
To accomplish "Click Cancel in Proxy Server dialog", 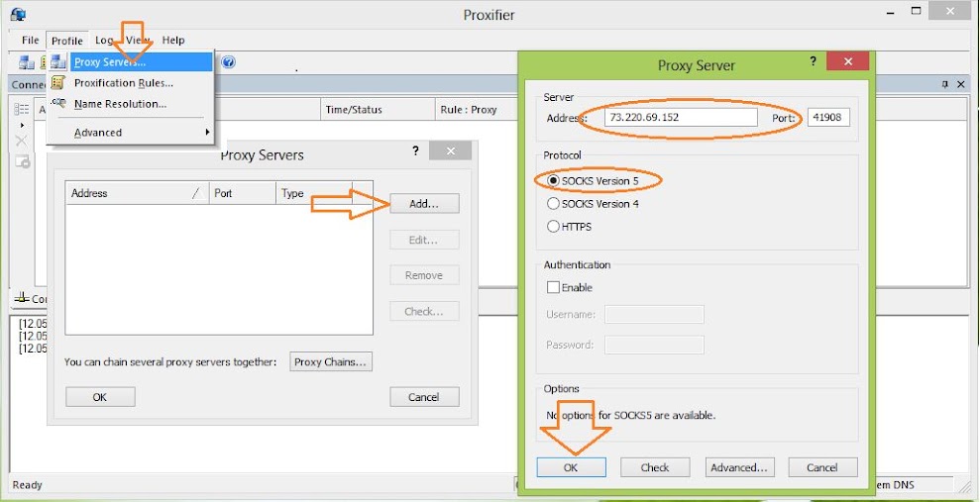I will (823, 467).
